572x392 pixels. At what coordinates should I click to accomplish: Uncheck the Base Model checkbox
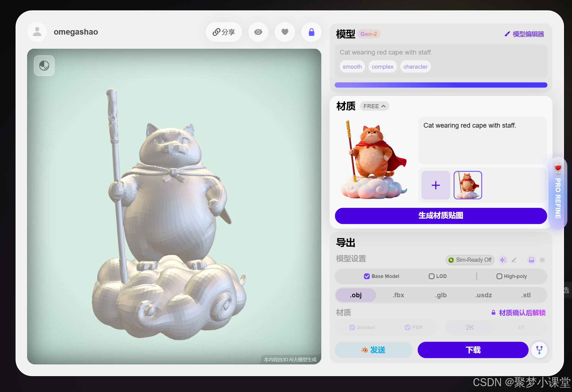[367, 276]
